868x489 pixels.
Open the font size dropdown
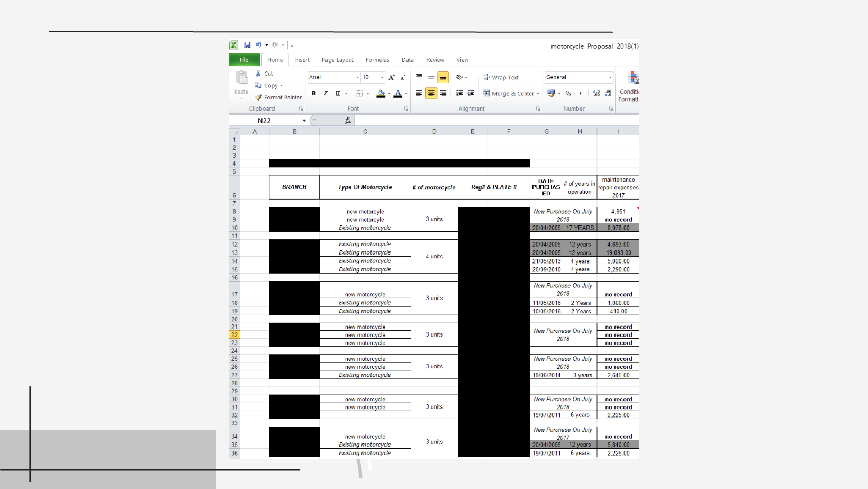click(382, 77)
